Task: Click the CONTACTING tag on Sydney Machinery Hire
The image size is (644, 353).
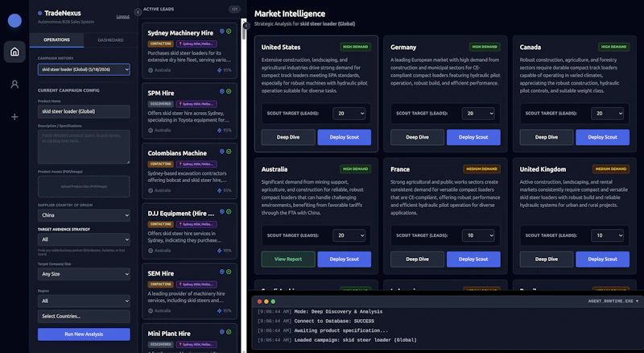Action: (x=160, y=44)
